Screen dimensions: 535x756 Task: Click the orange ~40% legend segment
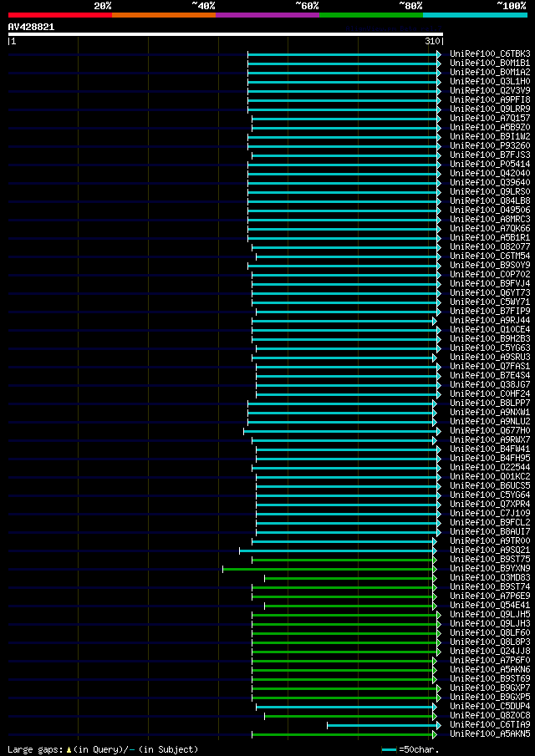(164, 15)
